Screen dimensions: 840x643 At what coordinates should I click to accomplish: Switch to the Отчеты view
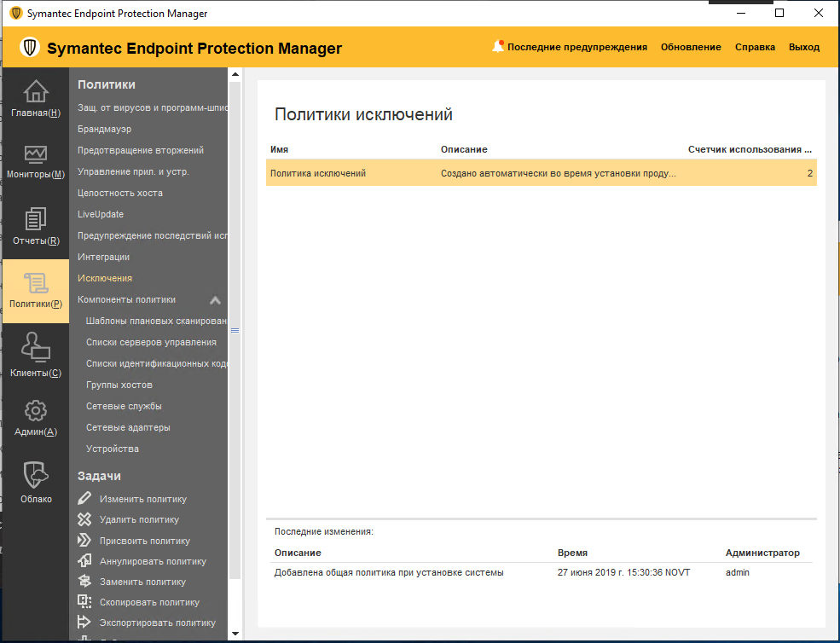pos(35,226)
